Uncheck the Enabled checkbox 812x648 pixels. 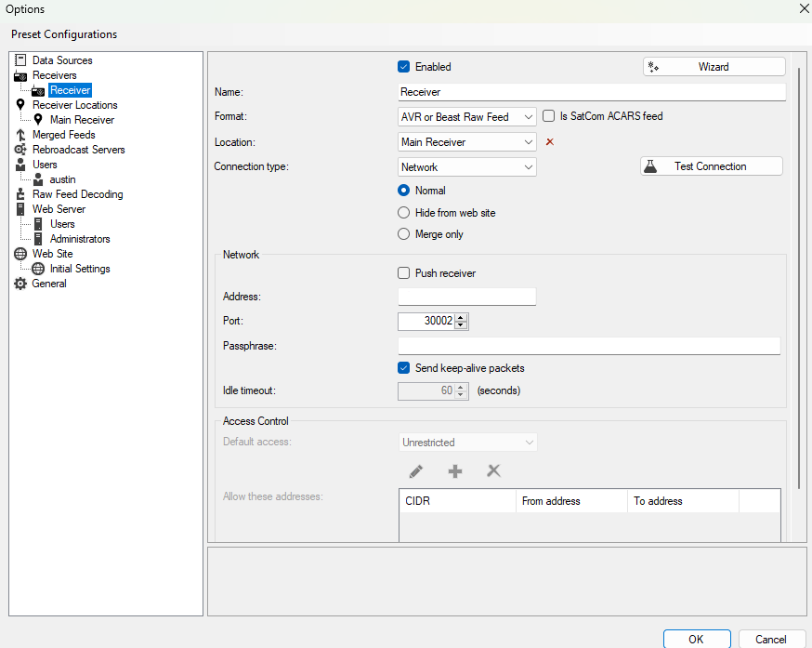pyautogui.click(x=403, y=66)
